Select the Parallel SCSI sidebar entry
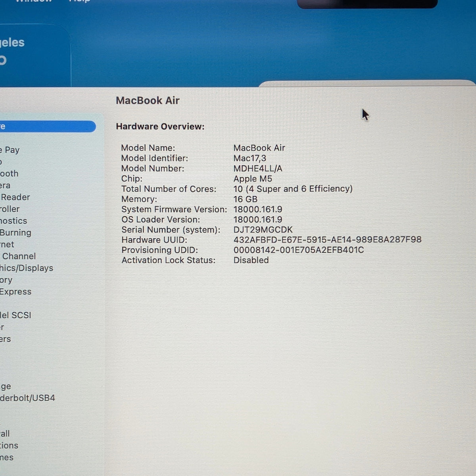This screenshot has height=476, width=476. tap(15, 315)
